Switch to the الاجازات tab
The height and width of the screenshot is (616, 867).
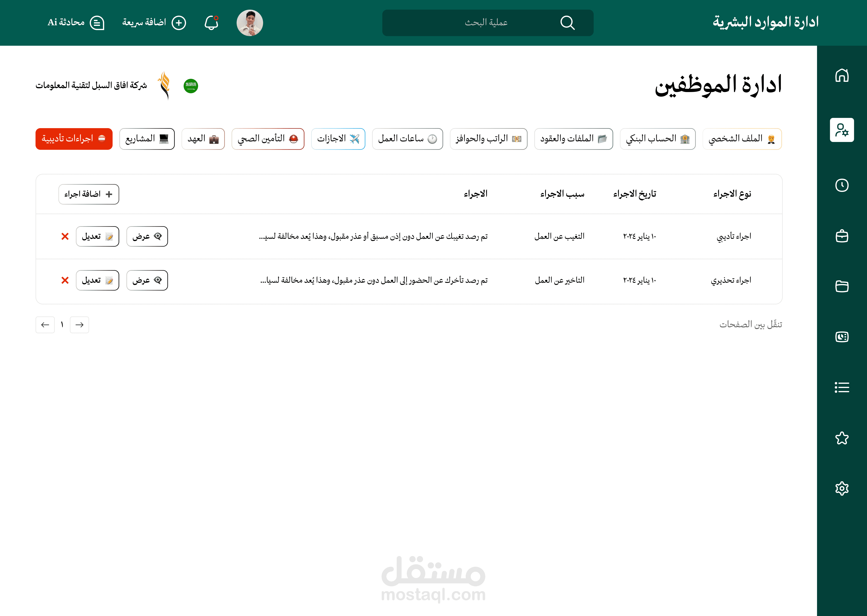[338, 139]
